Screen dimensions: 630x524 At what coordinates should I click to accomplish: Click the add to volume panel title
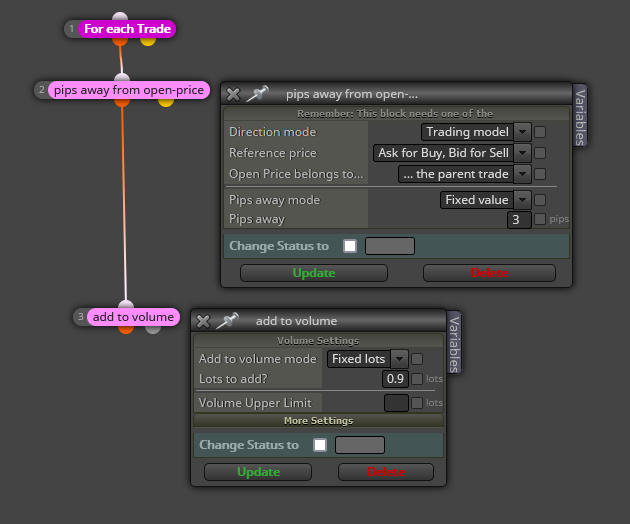(x=297, y=321)
